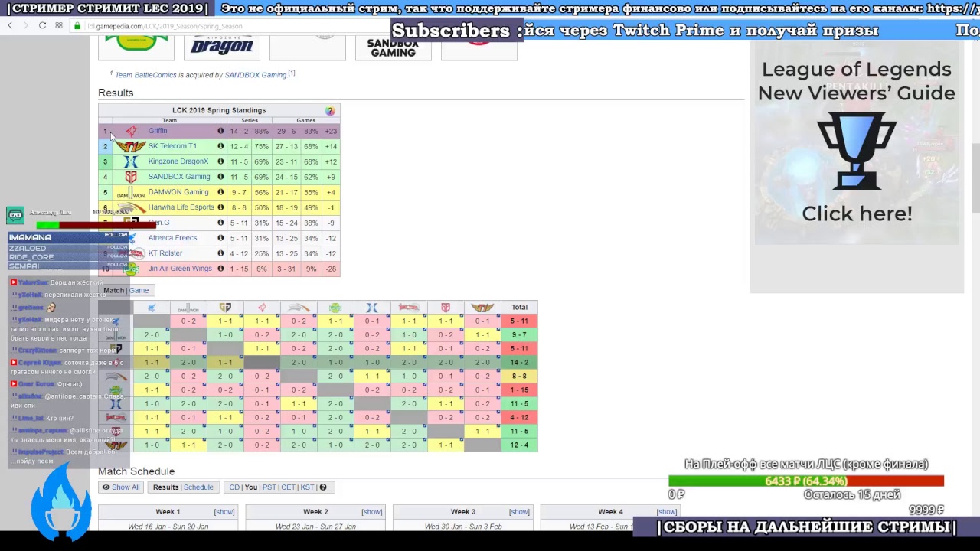Click the info icon next to SANDBOX Gaming
The image size is (980, 551).
(x=220, y=177)
